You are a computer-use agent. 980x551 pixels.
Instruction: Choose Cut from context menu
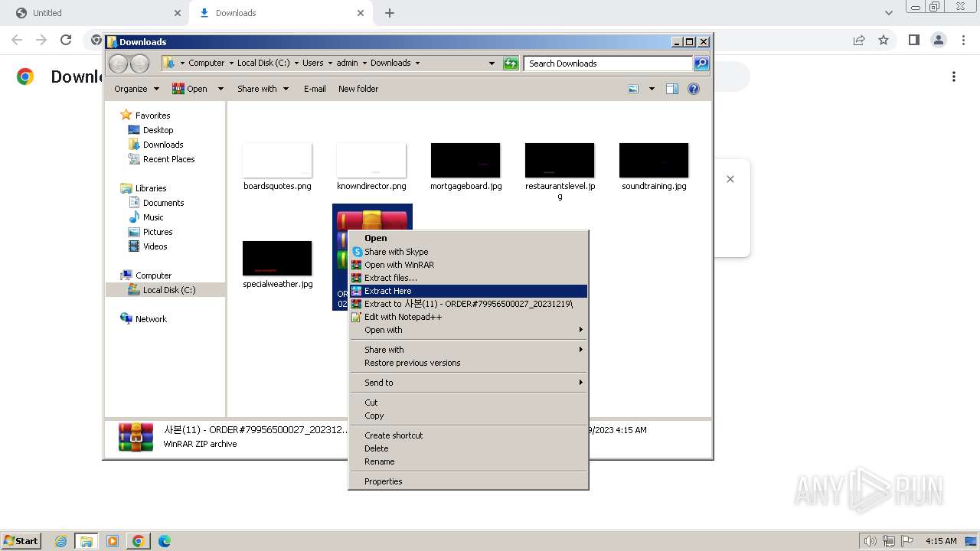[x=468, y=403]
